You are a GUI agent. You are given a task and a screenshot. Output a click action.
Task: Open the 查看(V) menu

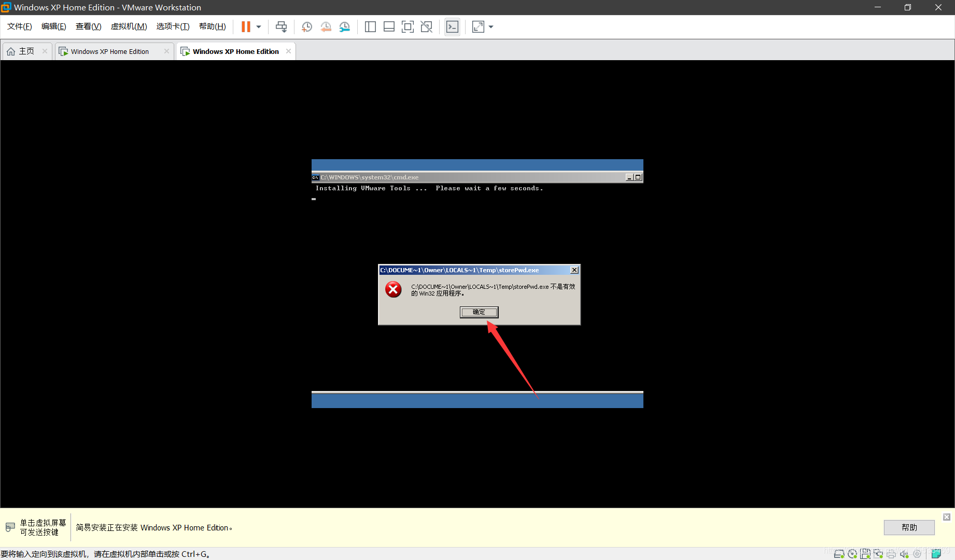[89, 26]
